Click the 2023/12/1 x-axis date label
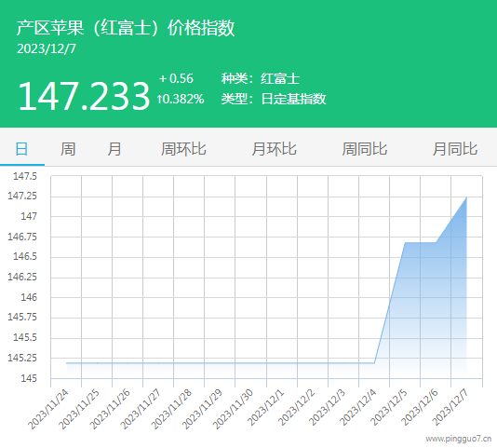Viewport: 497px width, 448px height. [x=265, y=408]
